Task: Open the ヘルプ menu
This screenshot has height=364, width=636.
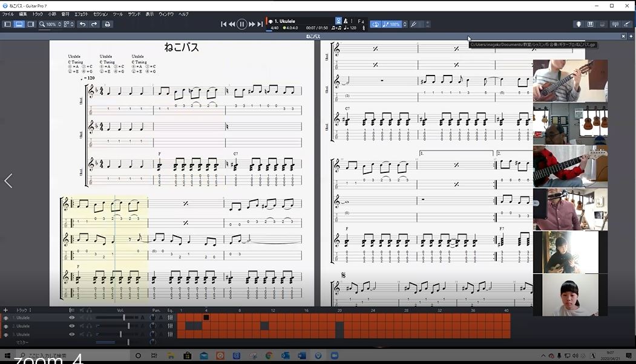Action: 184,14
